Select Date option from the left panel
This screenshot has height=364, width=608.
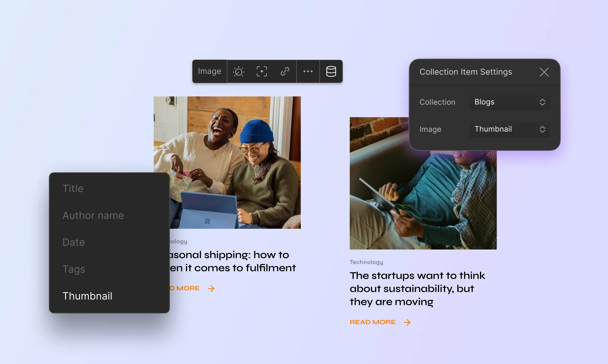tap(73, 241)
